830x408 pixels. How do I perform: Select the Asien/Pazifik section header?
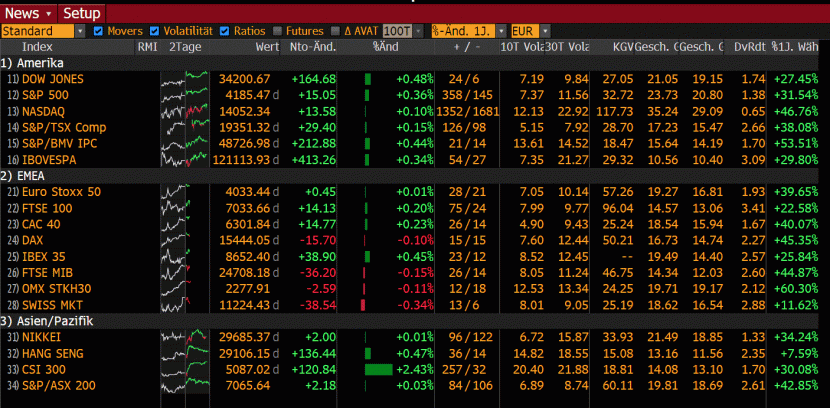point(47,321)
